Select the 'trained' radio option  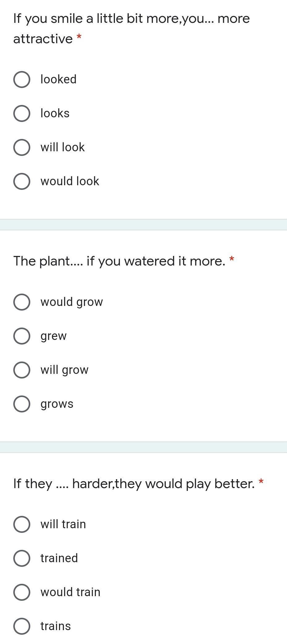(x=22, y=558)
